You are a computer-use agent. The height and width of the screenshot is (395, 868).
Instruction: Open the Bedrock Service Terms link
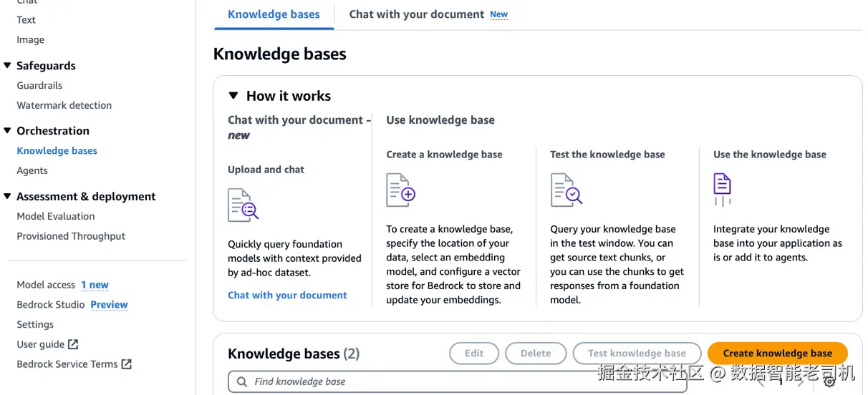[x=67, y=364]
